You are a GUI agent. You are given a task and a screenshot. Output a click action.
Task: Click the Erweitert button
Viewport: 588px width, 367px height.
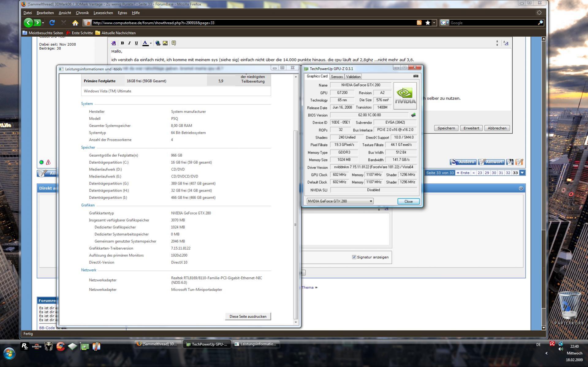pos(471,128)
